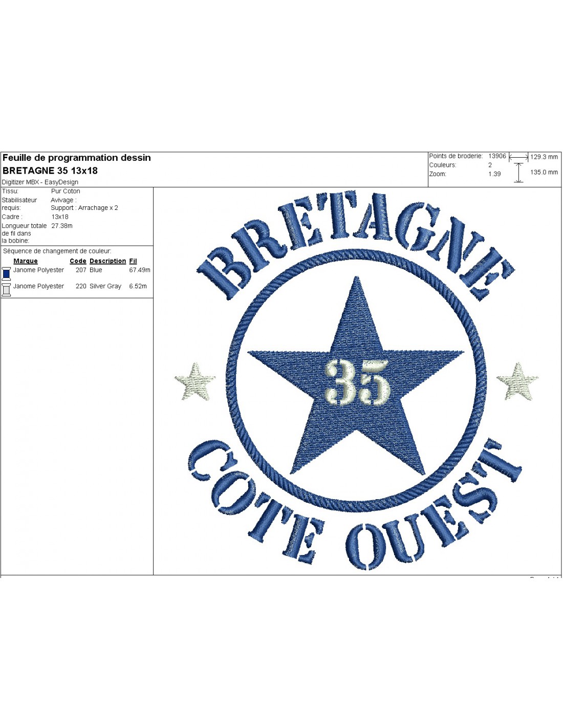This screenshot has height=728, width=563.
Task: Click the horizontal width dimension arrow icon
Action: (518, 157)
